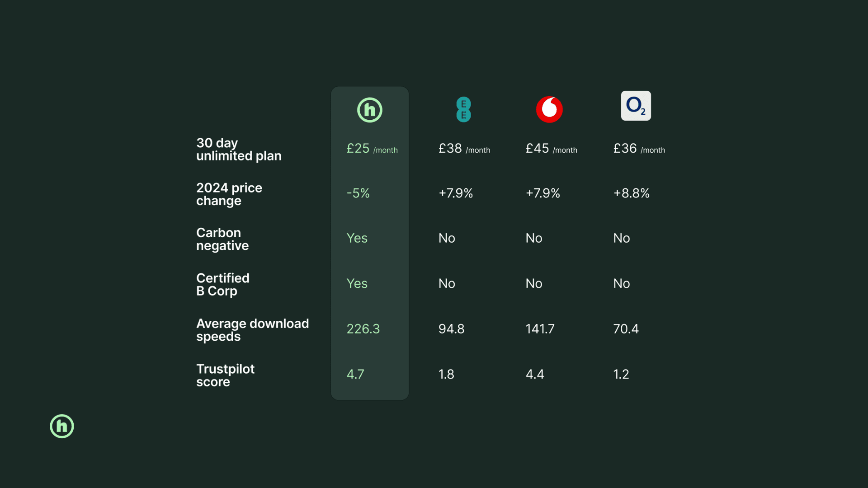This screenshot has height=488, width=868.
Task: Click the £38 /month EE price
Action: click(x=464, y=149)
